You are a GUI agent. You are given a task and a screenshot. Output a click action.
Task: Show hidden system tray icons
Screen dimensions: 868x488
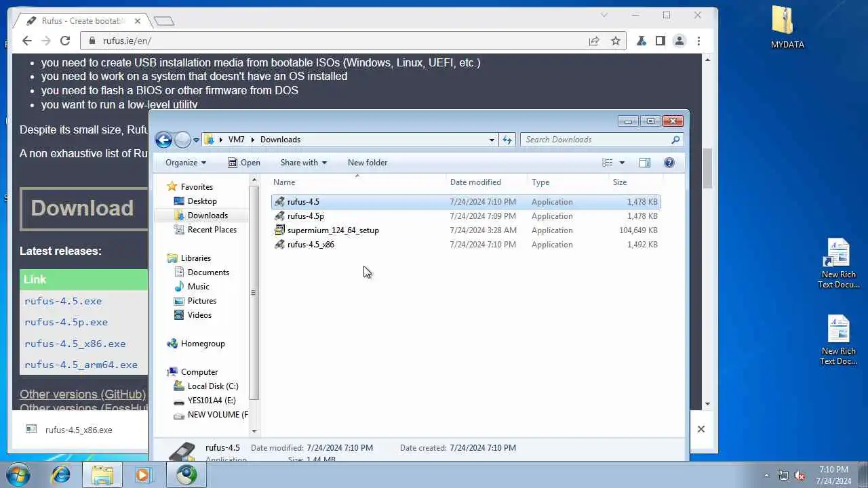coord(767,475)
